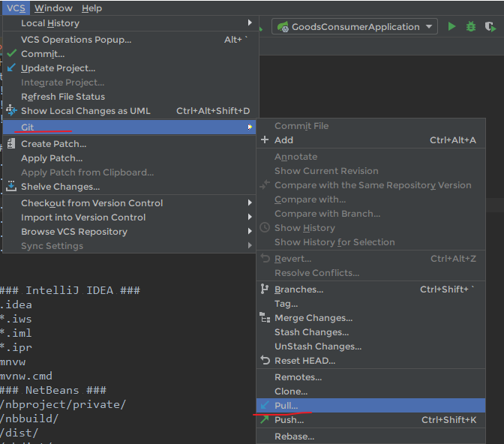Select Tag... in Git submenu
Image resolution: width=504 pixels, height=444 pixels.
pos(371,304)
